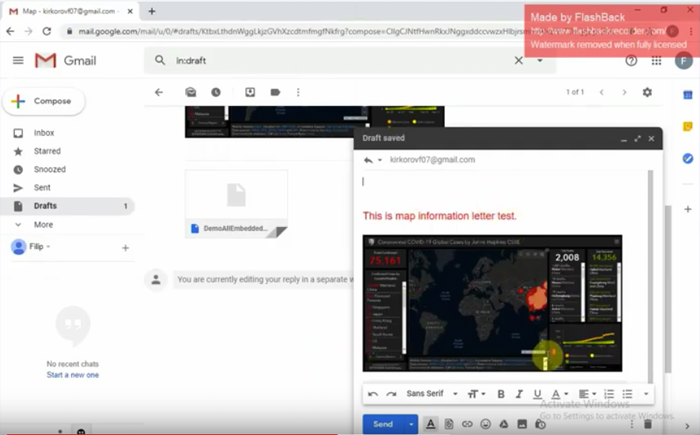This screenshot has height=435, width=700.
Task: Open Google Tasks side panel
Action: pos(688,159)
